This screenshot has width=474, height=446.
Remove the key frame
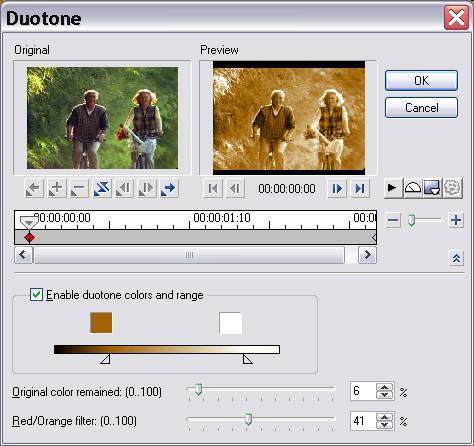coord(79,188)
